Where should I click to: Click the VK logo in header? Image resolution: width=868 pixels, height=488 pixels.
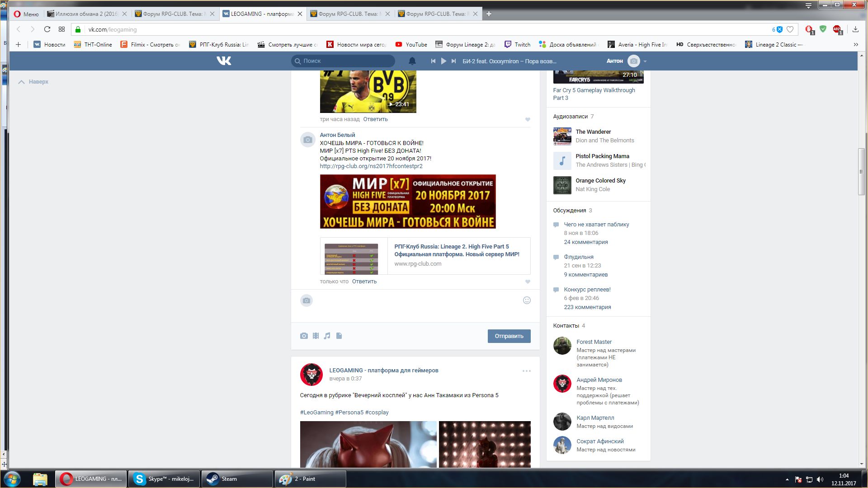coord(224,61)
